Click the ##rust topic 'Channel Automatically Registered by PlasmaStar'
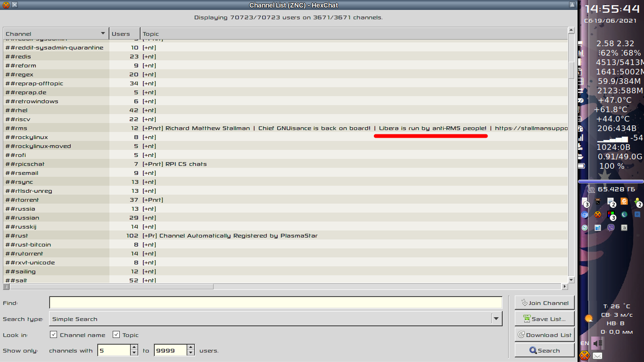This screenshot has width=644, height=362. (x=239, y=236)
